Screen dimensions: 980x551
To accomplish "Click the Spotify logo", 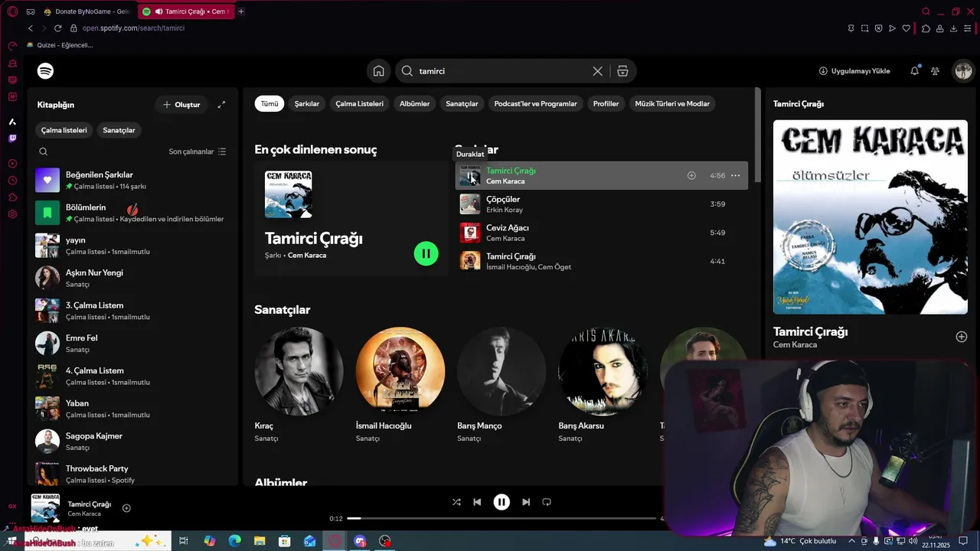I will (x=45, y=71).
